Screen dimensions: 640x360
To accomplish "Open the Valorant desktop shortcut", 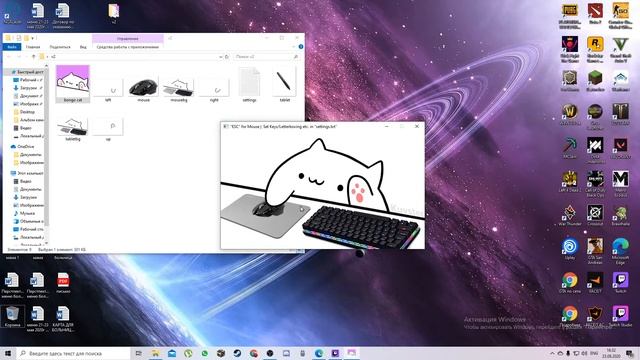I will 620,148.
